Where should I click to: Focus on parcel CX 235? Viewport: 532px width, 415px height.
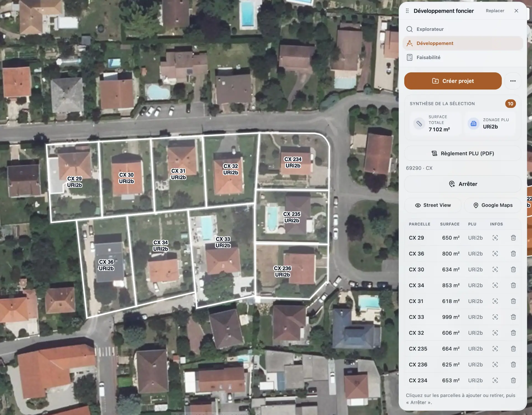click(495, 349)
